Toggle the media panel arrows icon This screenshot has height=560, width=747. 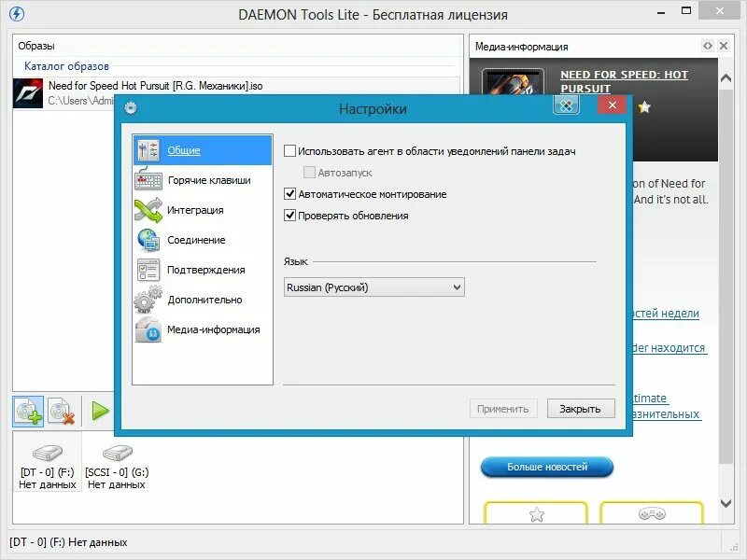[708, 46]
